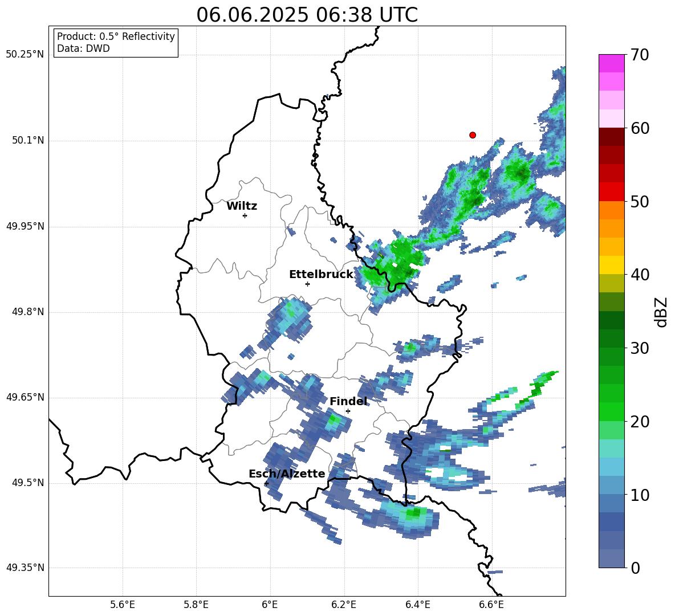The height and width of the screenshot is (616, 675).
Task: Click the magenta top colorbar segment
Action: tap(611, 63)
